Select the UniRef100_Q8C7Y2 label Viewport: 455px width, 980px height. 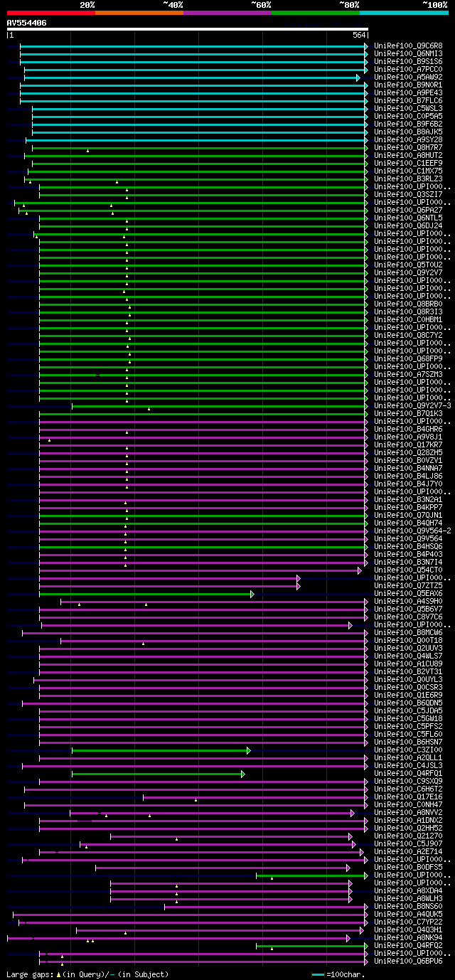[x=408, y=335]
